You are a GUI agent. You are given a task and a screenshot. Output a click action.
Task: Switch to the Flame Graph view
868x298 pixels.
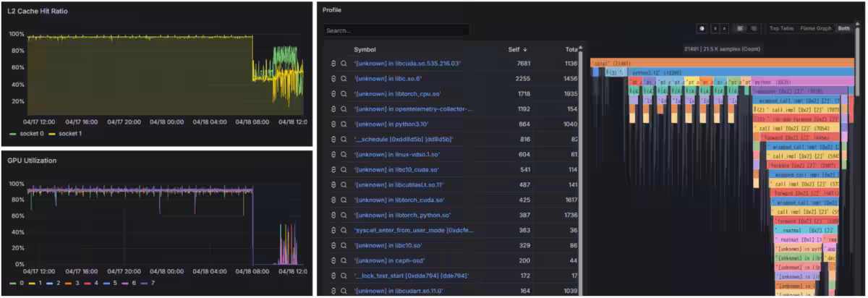[x=814, y=28]
